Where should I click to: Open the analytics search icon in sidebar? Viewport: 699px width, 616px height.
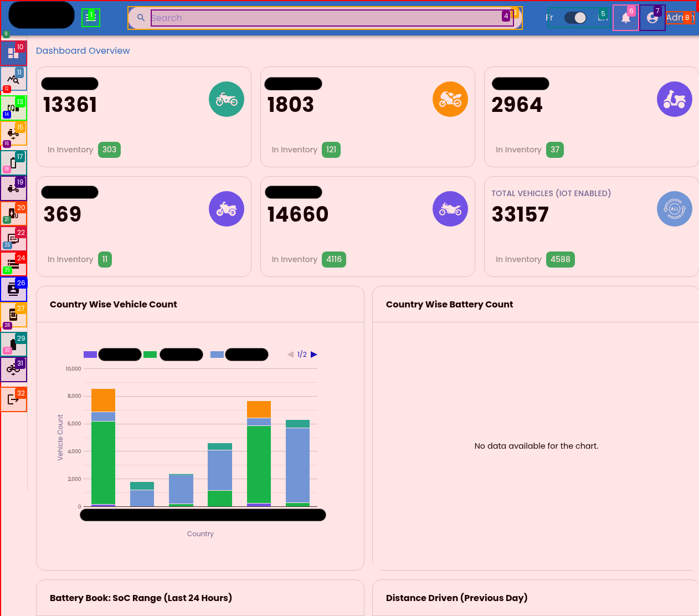[x=13, y=79]
